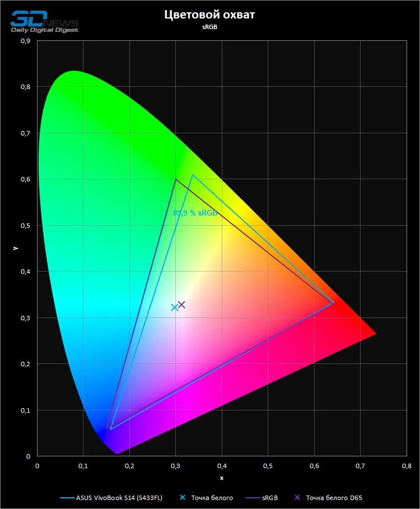420x509 pixels.
Task: Click the y axis title letter
Action: coord(15,248)
